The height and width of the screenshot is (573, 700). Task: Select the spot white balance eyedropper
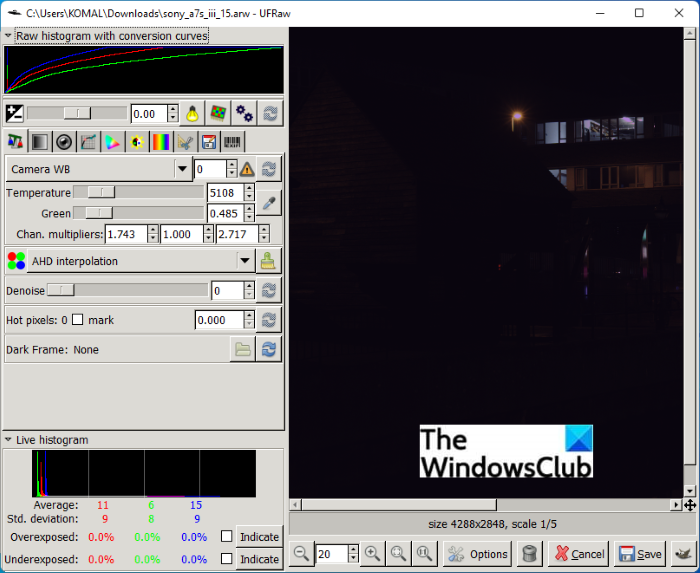269,203
